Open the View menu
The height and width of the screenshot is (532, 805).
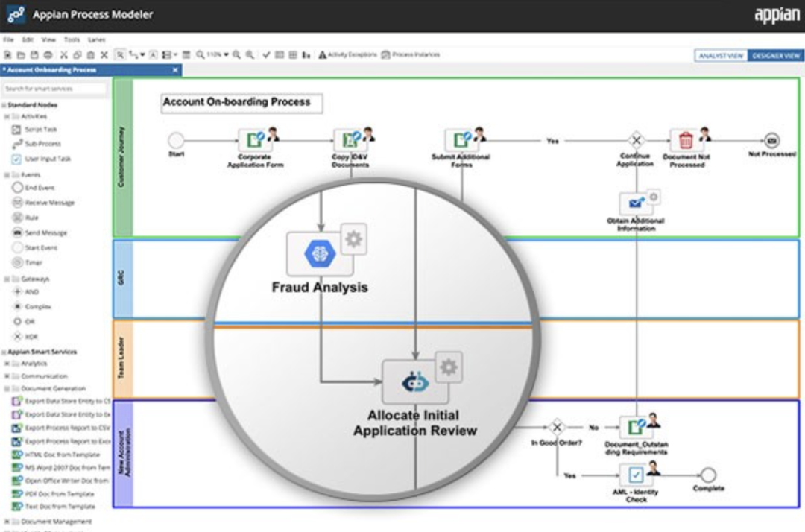pos(48,39)
